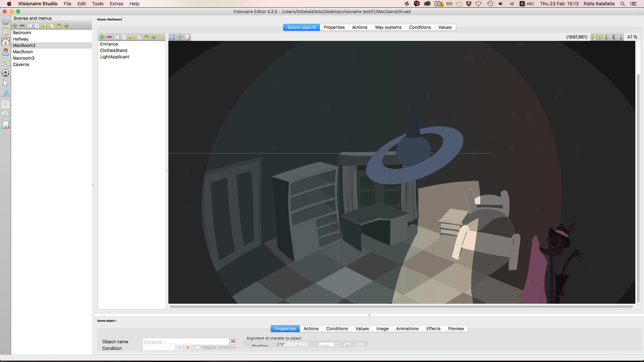The image size is (644, 362).
Task: Select the Bedroom scene
Action: 52,33
